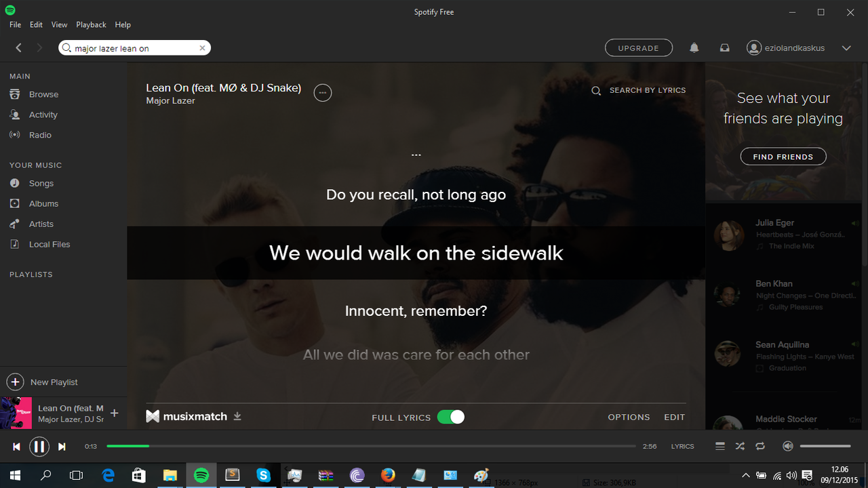Add current song with plus icon

pyautogui.click(x=115, y=413)
